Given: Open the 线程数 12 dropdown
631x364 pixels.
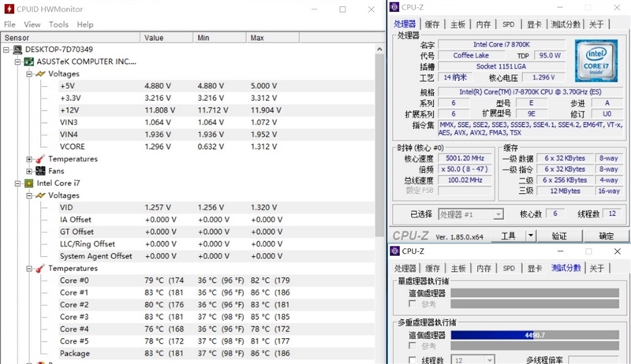Looking at the screenshot, I should point(489,360).
